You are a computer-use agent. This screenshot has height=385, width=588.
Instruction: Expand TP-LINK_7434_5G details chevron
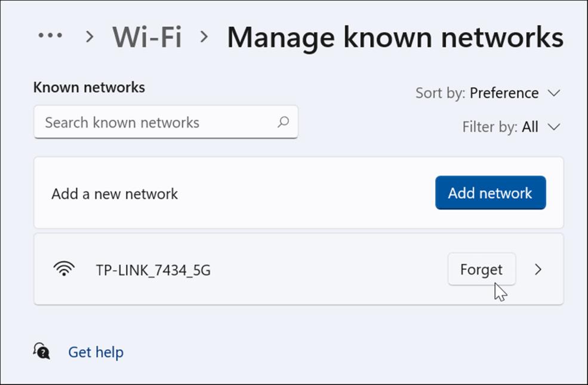coord(538,269)
